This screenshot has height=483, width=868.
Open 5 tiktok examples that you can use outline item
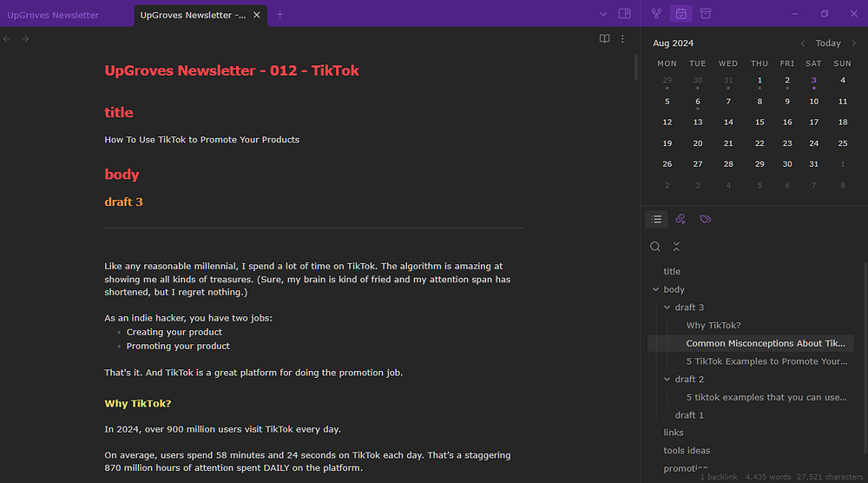766,397
